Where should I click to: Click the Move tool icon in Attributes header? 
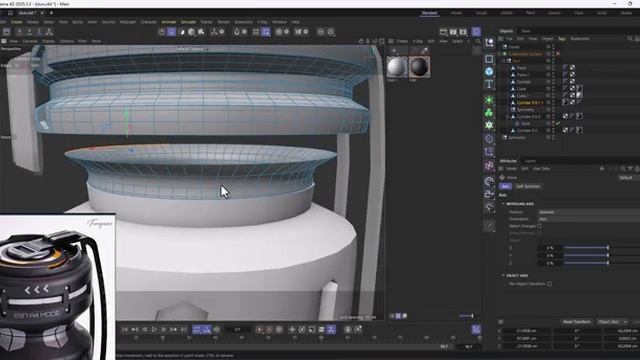[x=502, y=178]
